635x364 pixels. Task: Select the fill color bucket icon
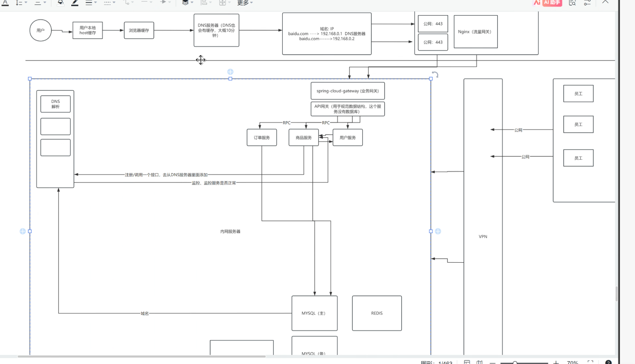tap(61, 3)
